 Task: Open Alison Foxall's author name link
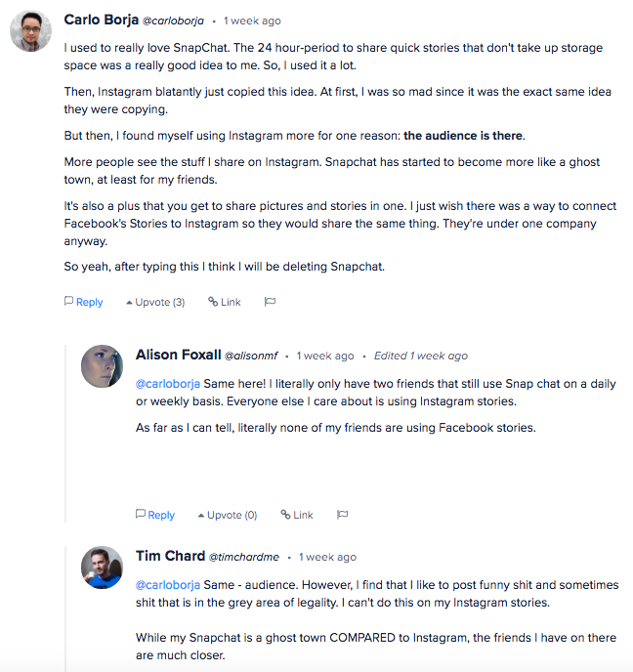tap(178, 355)
